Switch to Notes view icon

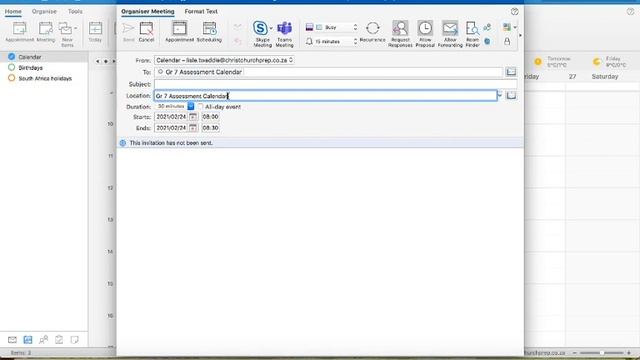(74, 340)
